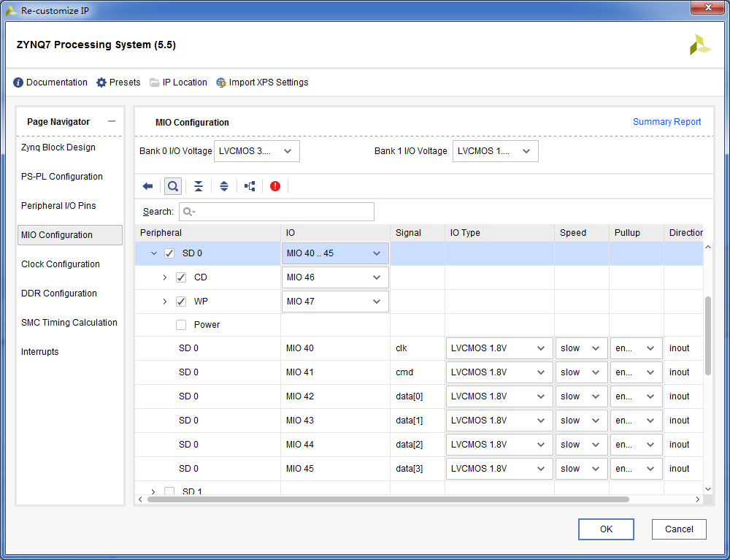Image resolution: width=730 pixels, height=560 pixels.
Task: Open the WP MIO 47 dropdown
Action: pyautogui.click(x=335, y=302)
